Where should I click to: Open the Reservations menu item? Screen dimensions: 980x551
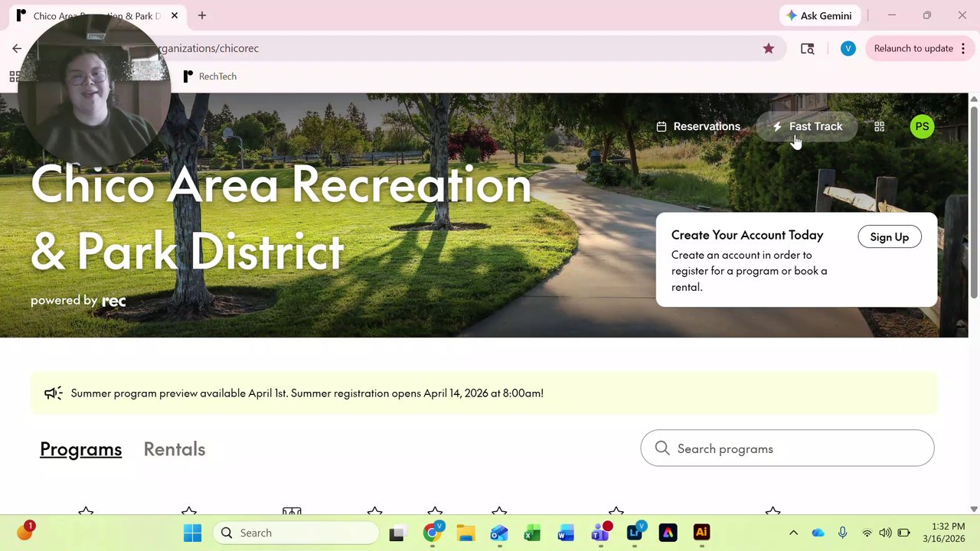[698, 126]
